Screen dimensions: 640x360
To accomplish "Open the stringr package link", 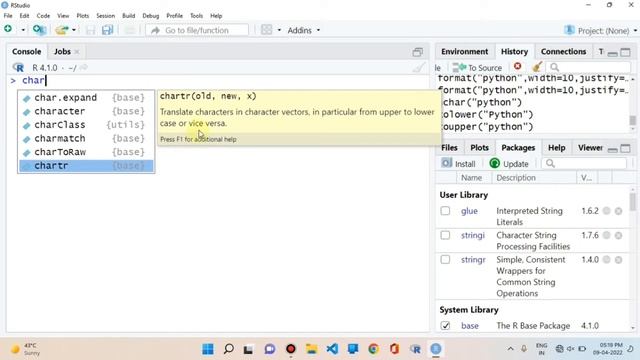I will (x=473, y=260).
